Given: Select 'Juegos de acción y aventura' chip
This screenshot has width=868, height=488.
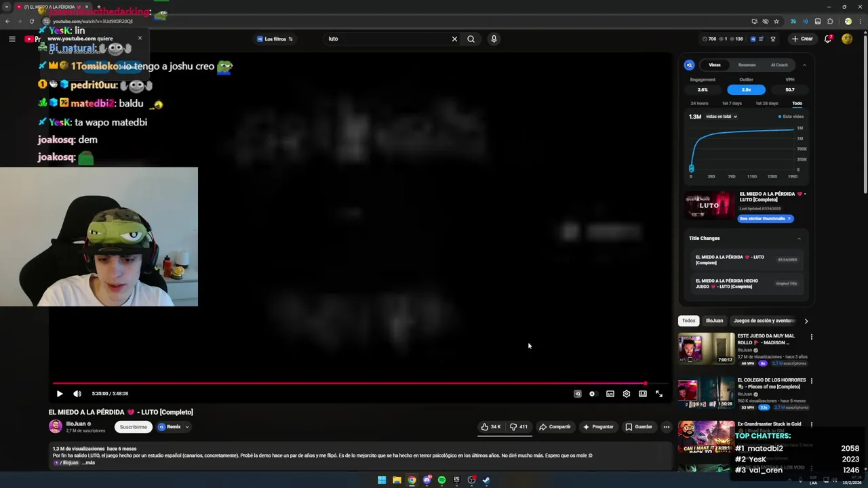Looking at the screenshot, I should [764, 321].
